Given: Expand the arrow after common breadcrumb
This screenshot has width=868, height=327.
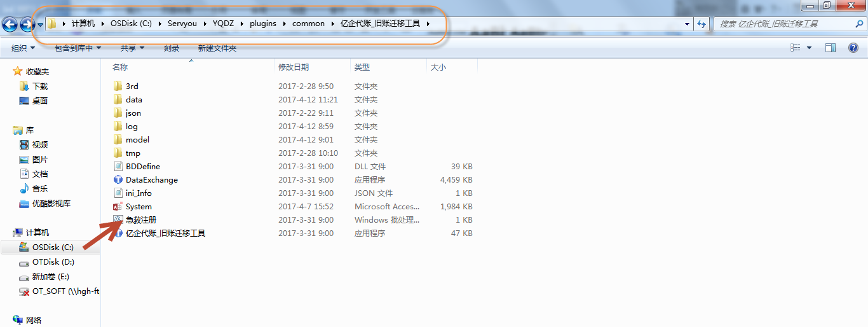Looking at the screenshot, I should coord(333,24).
